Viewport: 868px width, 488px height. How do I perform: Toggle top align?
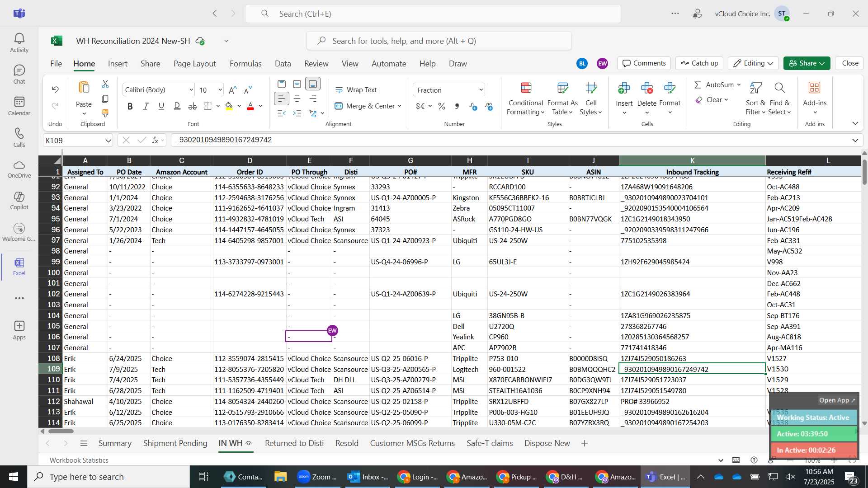(x=281, y=84)
